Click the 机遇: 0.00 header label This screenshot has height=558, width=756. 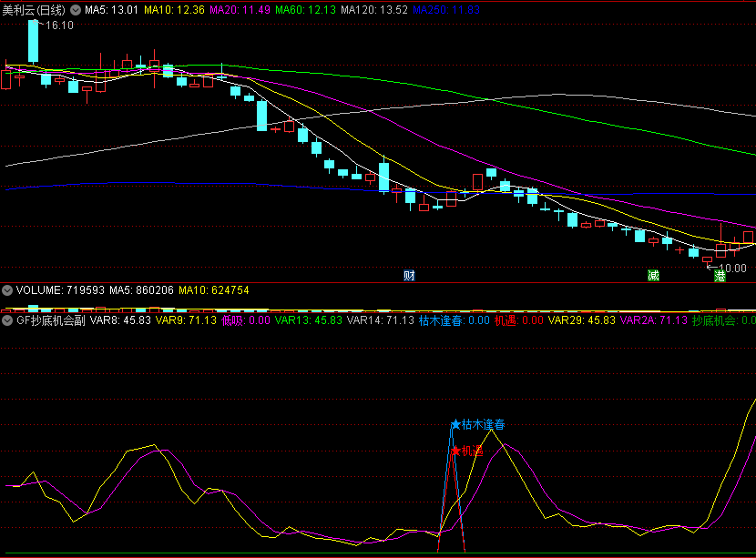point(519,320)
